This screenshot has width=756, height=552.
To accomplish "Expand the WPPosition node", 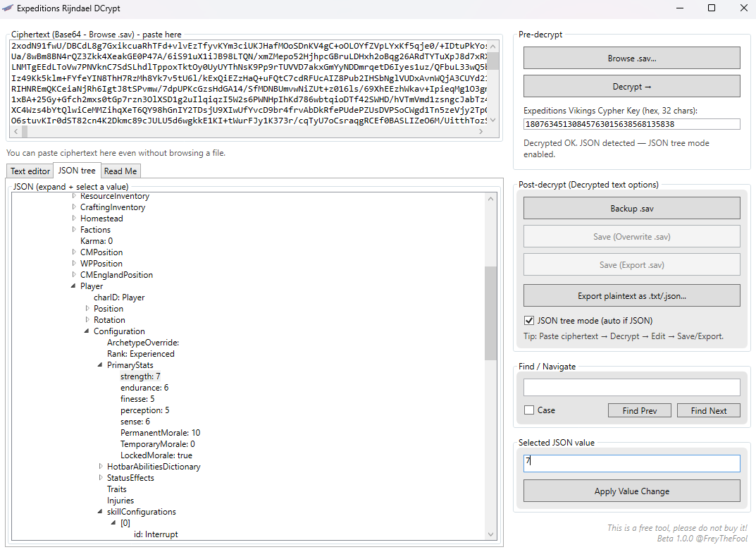I will click(74, 264).
